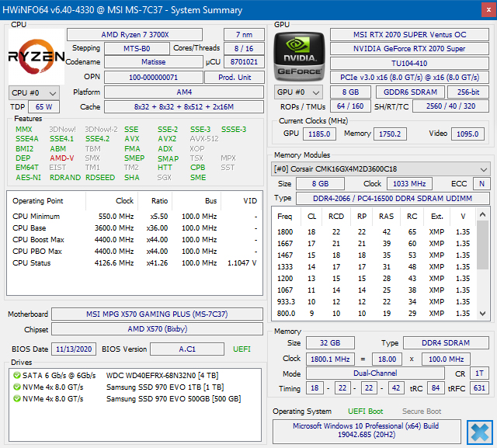This screenshot has height=448, width=497.
Task: Click the MTS-B0 stepping field
Action: (137, 48)
